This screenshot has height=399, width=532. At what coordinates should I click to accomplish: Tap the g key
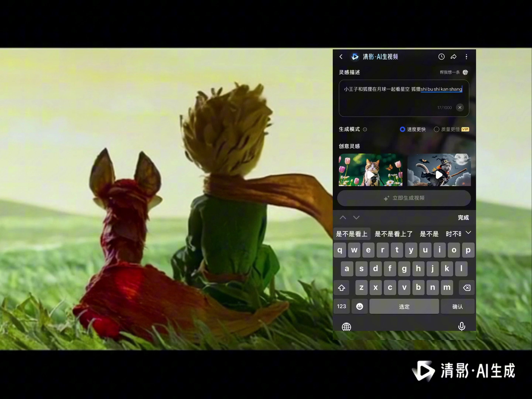tap(404, 269)
